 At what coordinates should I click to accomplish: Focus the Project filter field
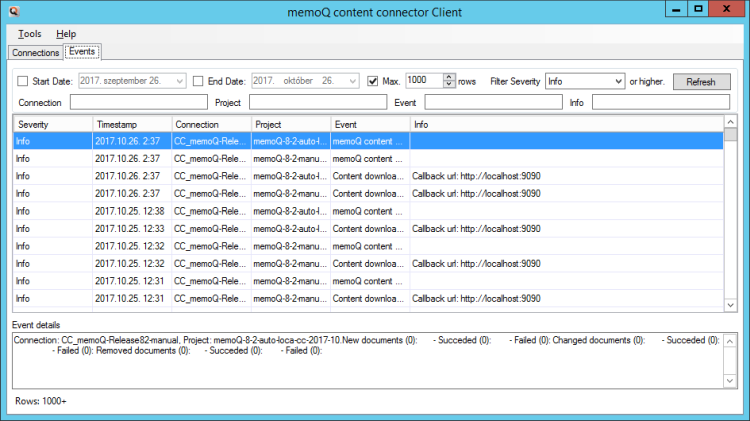click(318, 102)
